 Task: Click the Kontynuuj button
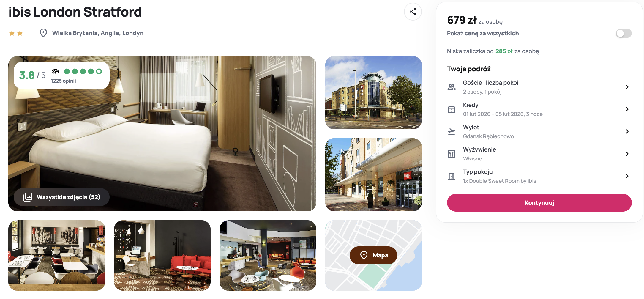click(x=539, y=203)
